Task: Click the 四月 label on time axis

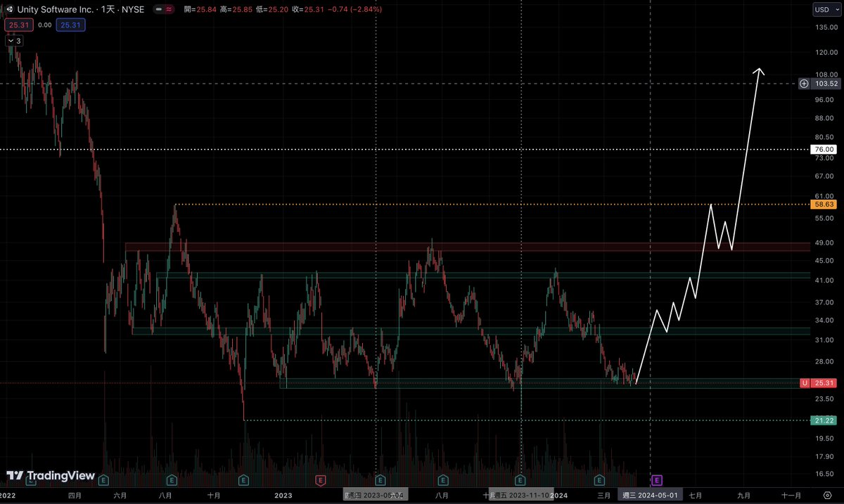Action: [x=75, y=496]
